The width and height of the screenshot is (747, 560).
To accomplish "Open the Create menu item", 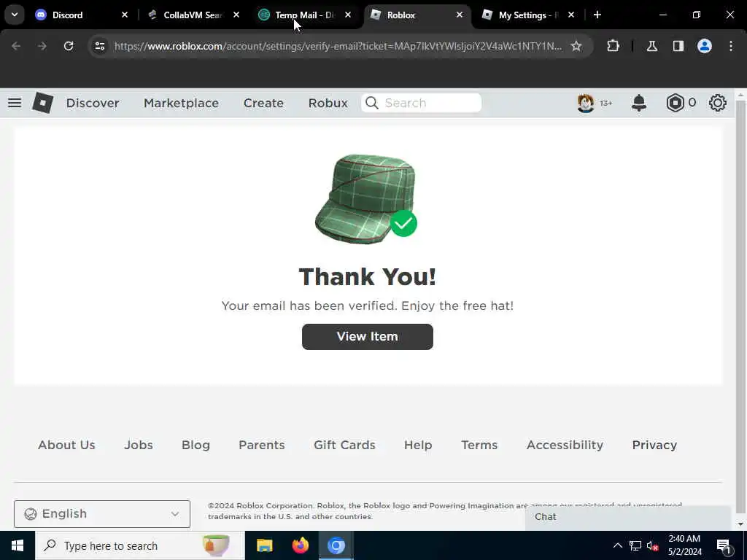I will click(x=263, y=103).
